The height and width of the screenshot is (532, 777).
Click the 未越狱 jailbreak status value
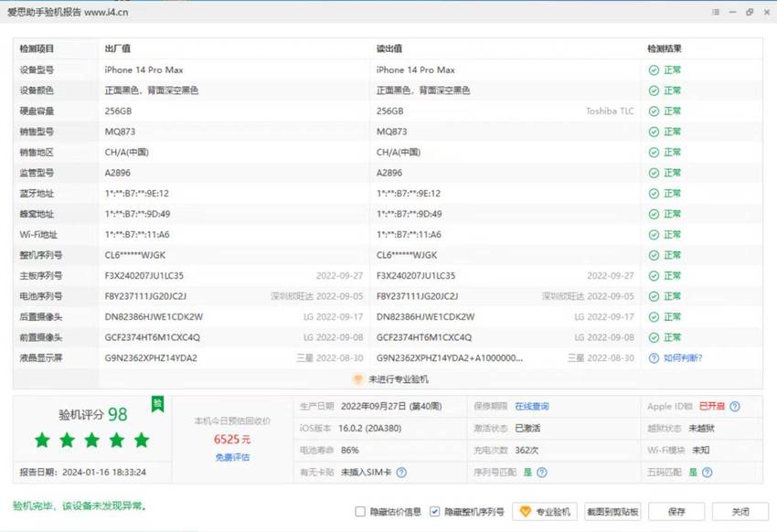(x=701, y=428)
